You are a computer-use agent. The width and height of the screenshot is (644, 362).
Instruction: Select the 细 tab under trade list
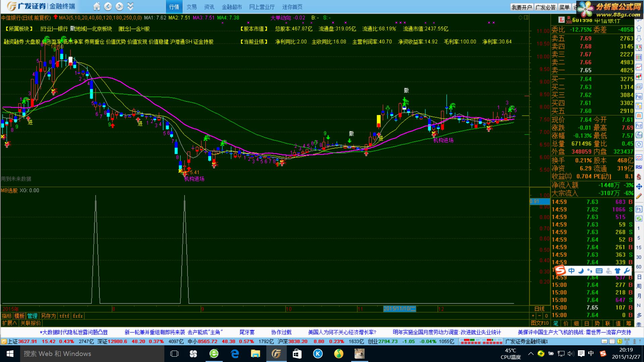click(x=576, y=323)
